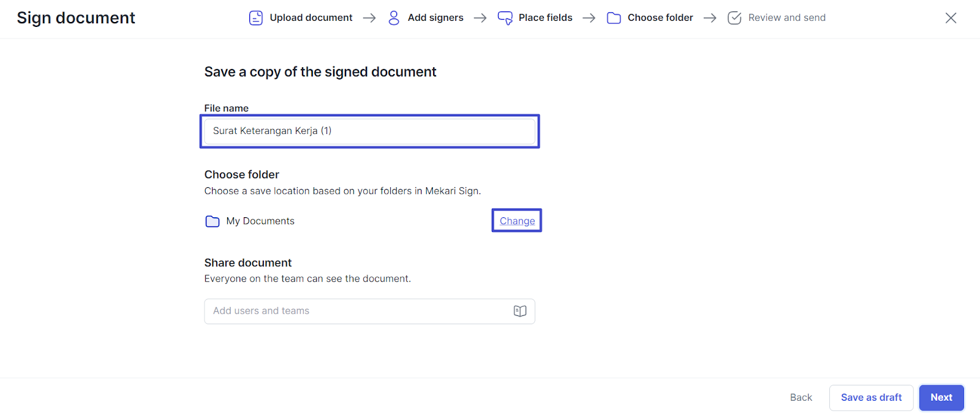Viewport: 980px width, 416px height.
Task: Jump to the Review and send step label
Action: [x=786, y=18]
